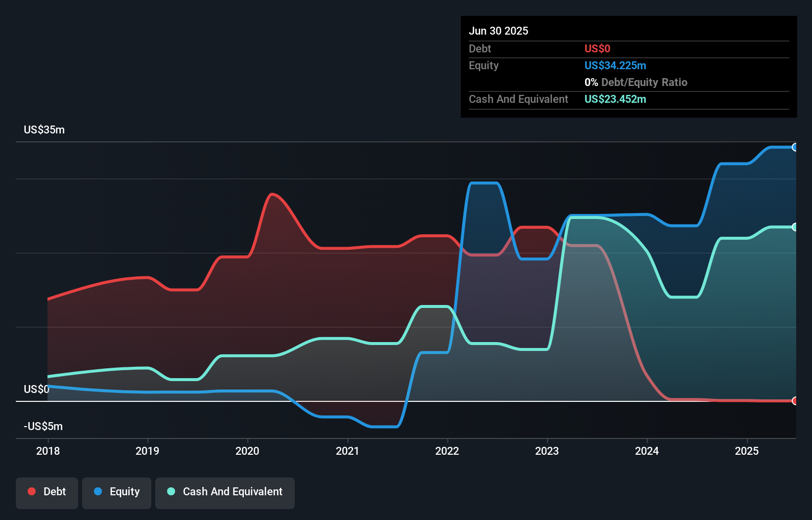Viewport: 812px width, 520px height.
Task: Click the 2020 x-axis label
Action: pyautogui.click(x=247, y=451)
